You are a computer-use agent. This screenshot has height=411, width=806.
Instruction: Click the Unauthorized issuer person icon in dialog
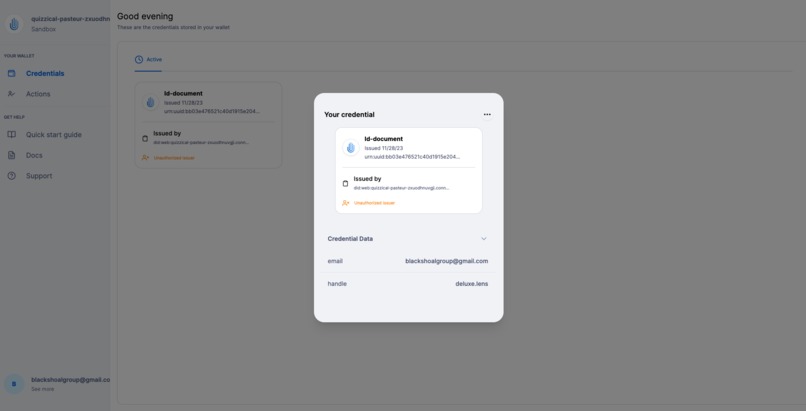click(x=345, y=203)
